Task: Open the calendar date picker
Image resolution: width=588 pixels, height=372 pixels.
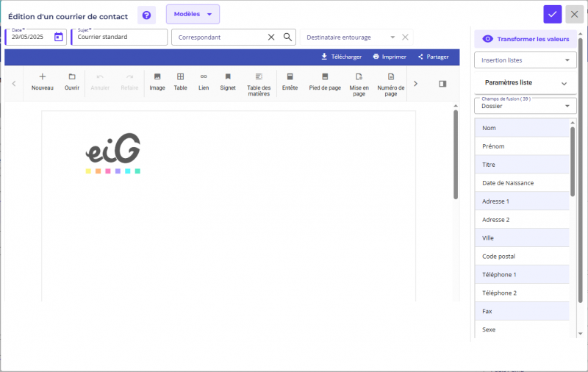Action: pos(59,37)
